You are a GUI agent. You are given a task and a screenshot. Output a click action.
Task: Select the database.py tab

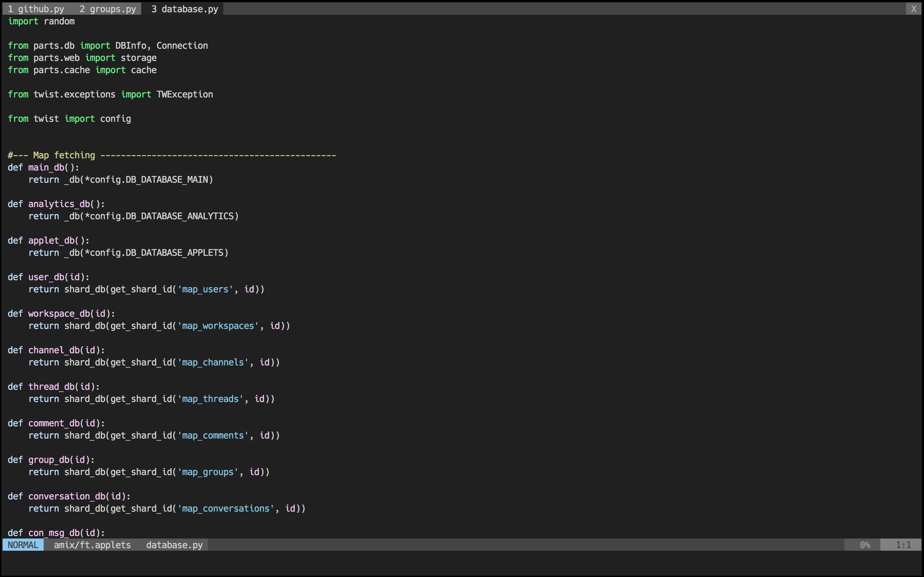(184, 9)
